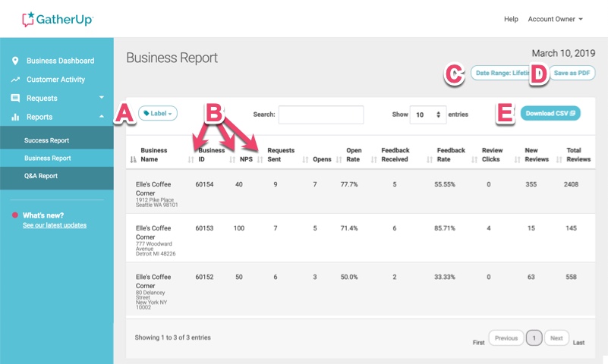Sort by Total Reviews header
This screenshot has width=608, height=364.
578,155
